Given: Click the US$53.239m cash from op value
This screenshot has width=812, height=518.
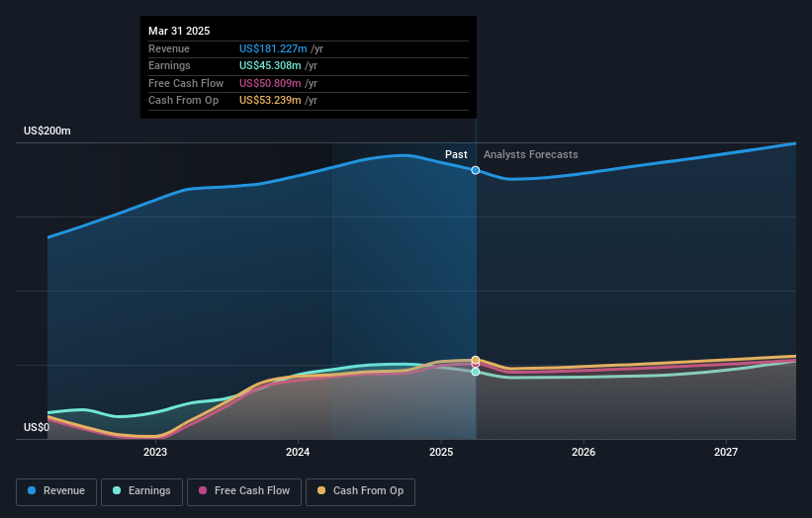Looking at the screenshot, I should click(x=270, y=101).
